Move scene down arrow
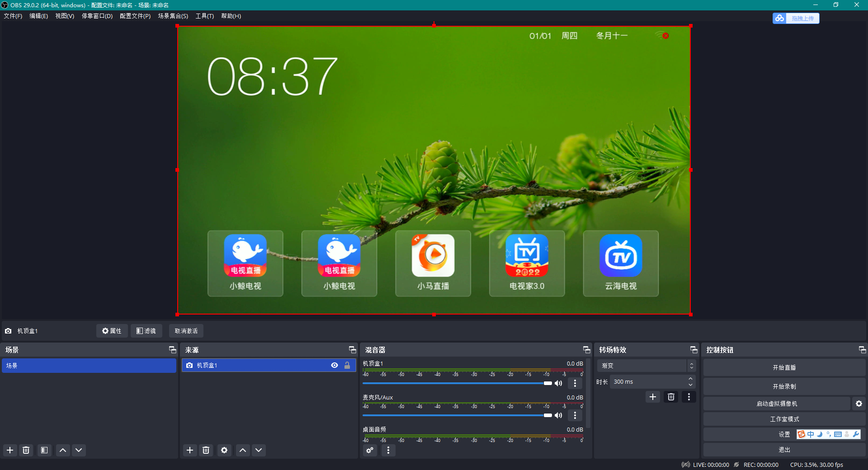868x470 pixels. 79,450
